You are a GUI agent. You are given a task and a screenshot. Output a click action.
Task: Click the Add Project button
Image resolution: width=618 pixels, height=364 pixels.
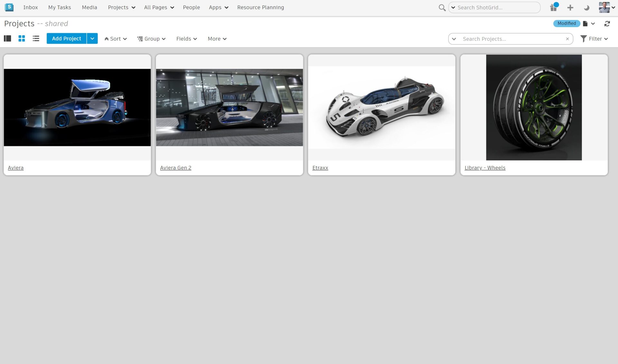[x=66, y=39]
